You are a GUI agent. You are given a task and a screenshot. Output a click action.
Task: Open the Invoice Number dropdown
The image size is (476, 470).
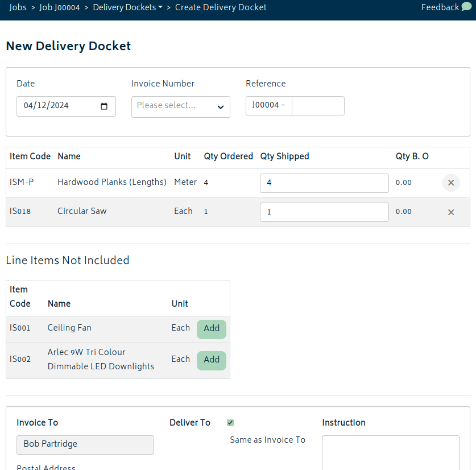pos(181,107)
